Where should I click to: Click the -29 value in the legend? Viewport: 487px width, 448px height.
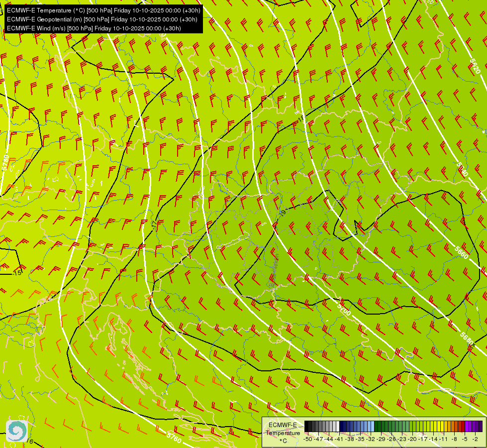(381, 439)
